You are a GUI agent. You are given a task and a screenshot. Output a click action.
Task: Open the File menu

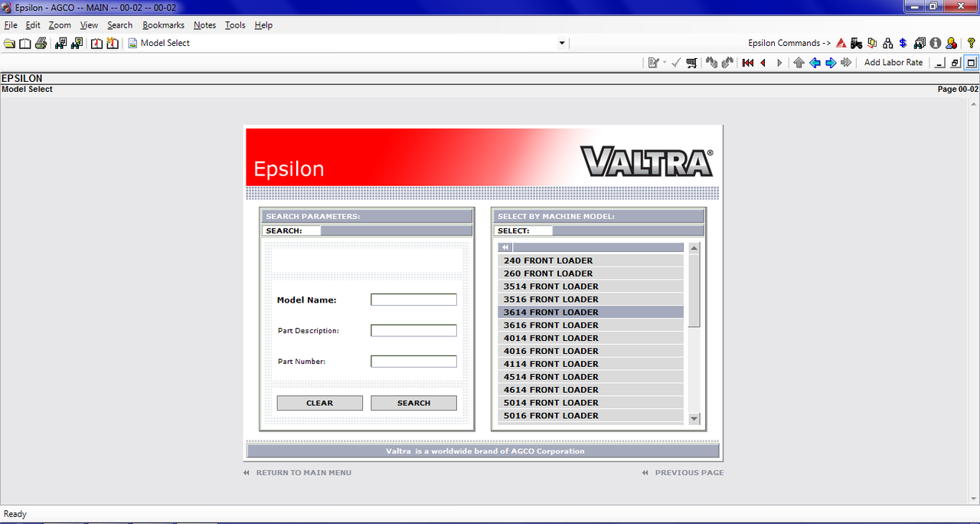[11, 25]
